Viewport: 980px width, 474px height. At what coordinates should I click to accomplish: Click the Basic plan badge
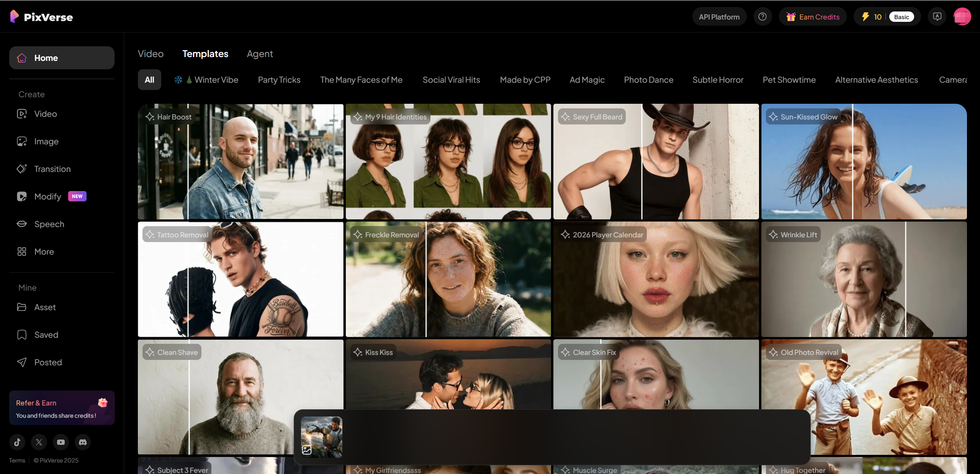(x=901, y=17)
